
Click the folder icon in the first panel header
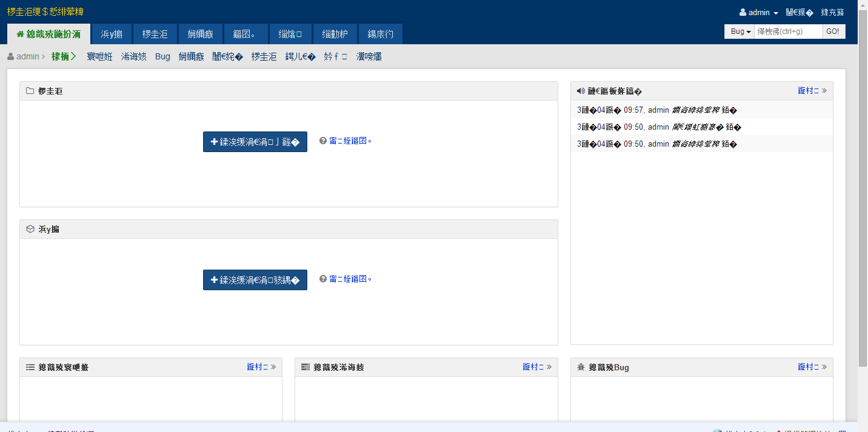[30, 91]
